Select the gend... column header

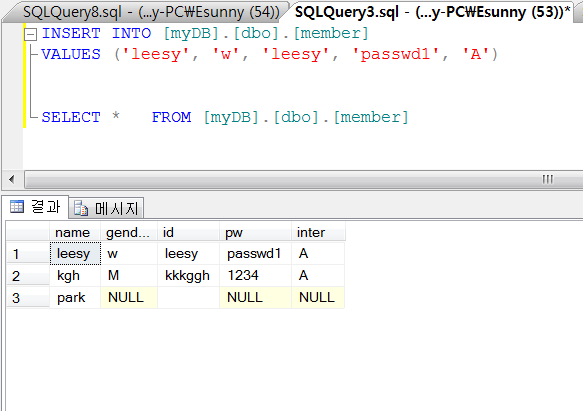coord(129,232)
